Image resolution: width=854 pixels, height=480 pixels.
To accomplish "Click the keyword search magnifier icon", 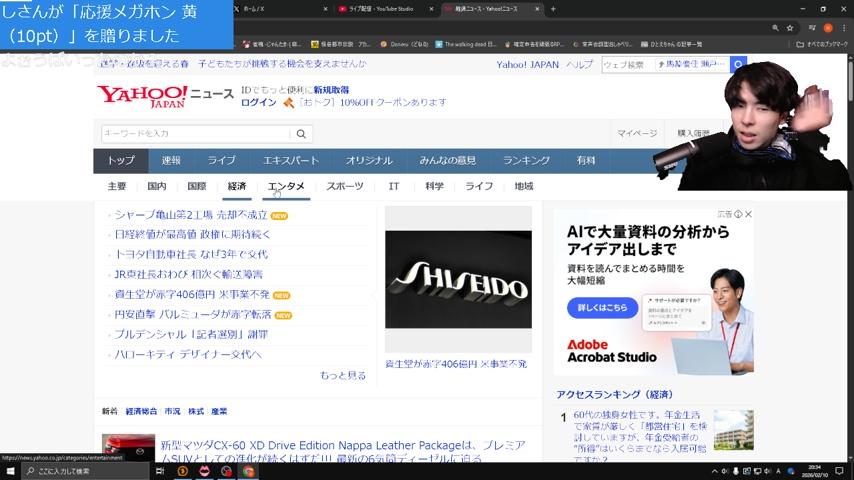I will coord(301,133).
